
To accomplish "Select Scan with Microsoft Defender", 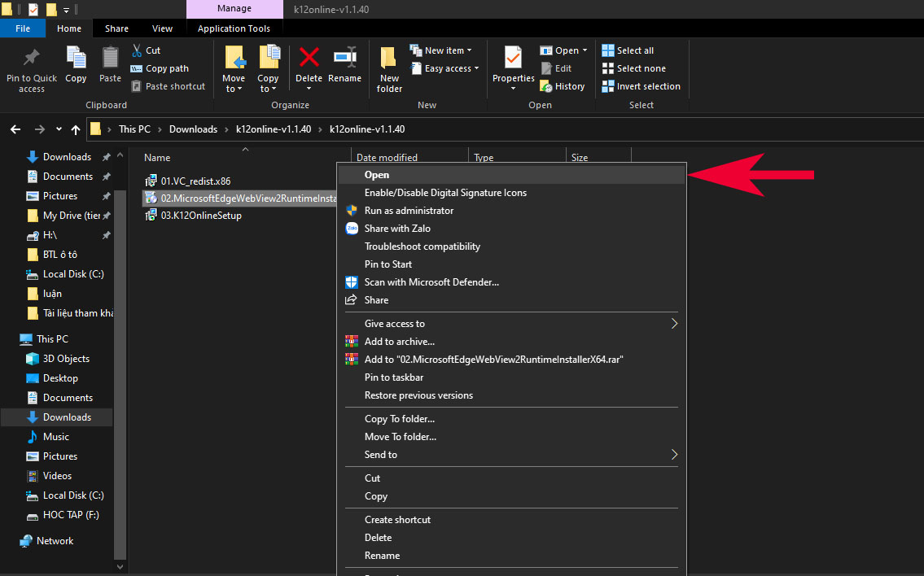I will click(431, 282).
